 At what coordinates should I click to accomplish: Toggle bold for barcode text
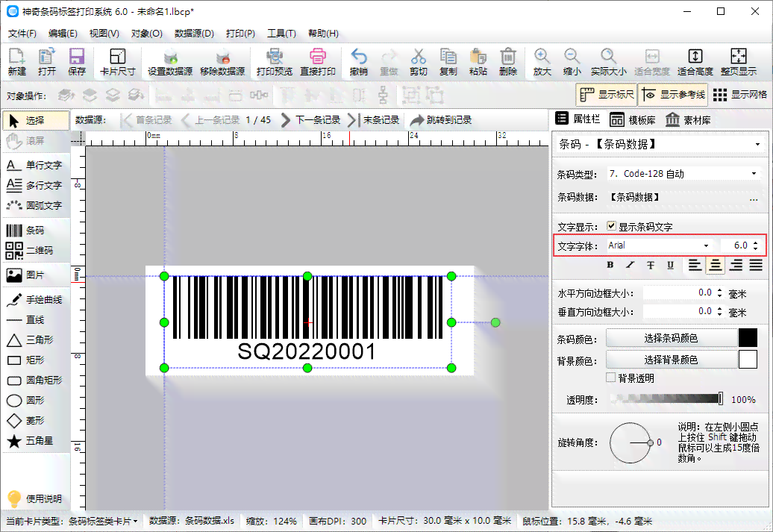coord(610,265)
